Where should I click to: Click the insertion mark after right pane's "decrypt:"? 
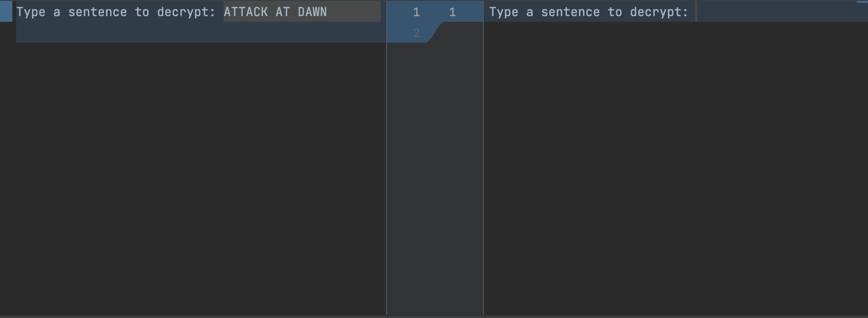point(696,12)
